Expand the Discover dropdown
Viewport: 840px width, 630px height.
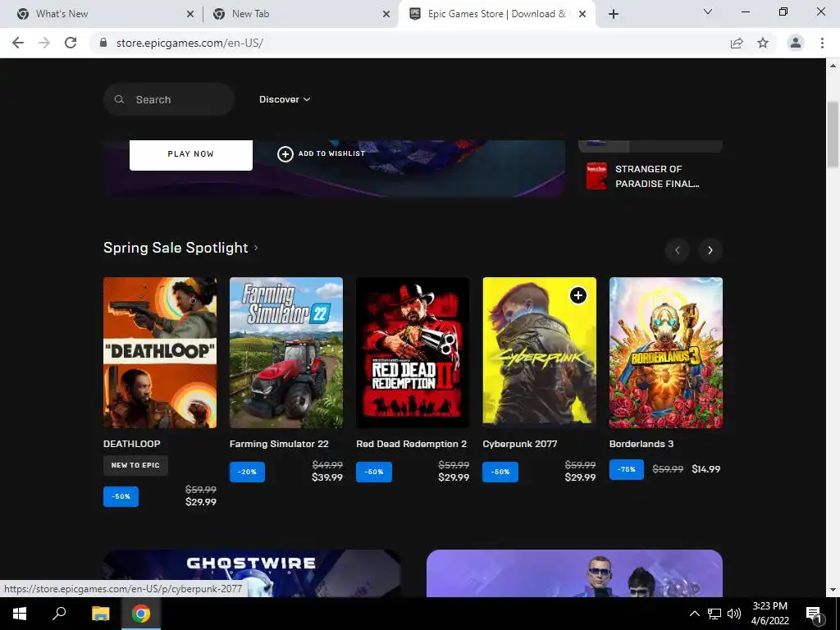(285, 99)
